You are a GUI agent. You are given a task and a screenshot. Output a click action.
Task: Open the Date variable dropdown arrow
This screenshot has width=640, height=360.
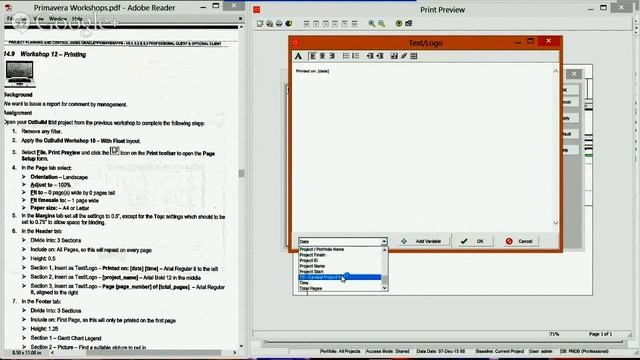384,242
